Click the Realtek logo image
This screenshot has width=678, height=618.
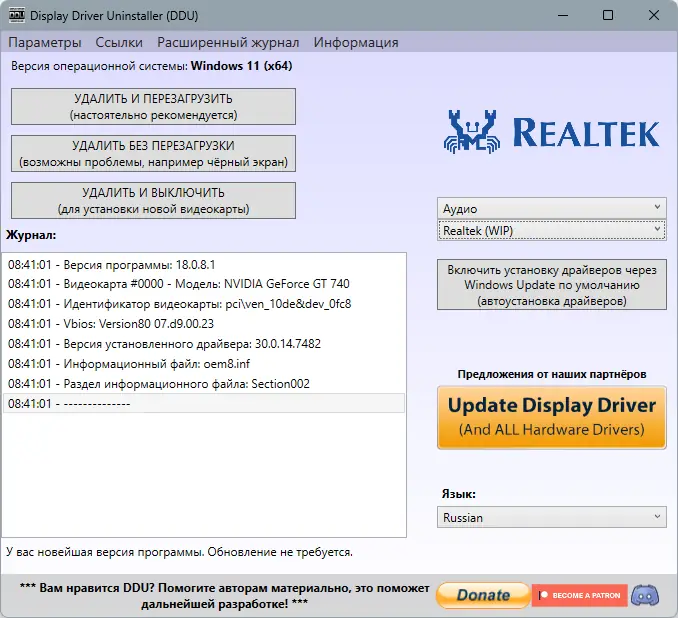click(x=551, y=132)
